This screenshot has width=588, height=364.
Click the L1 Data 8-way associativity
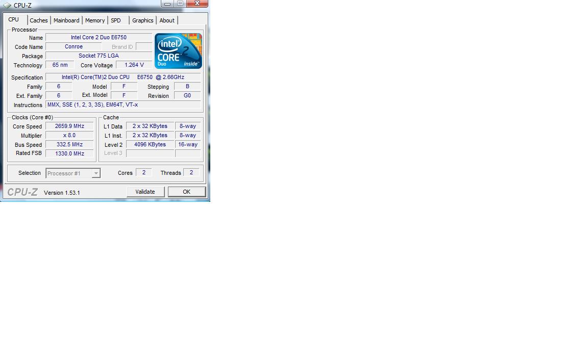188,126
